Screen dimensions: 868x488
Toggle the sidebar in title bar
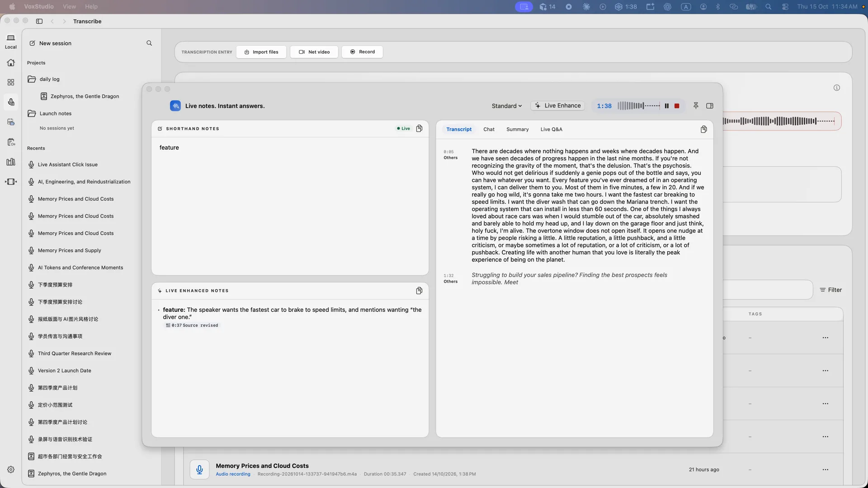(39, 21)
